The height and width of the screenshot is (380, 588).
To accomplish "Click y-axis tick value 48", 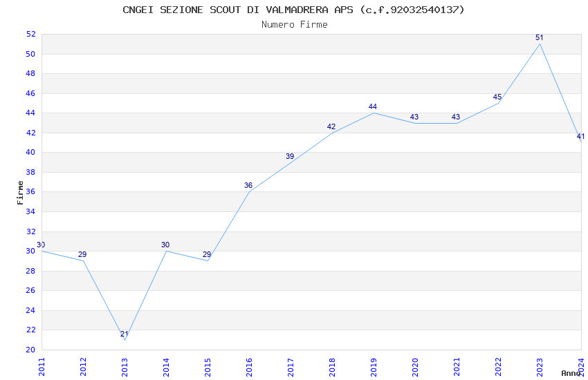I will tap(30, 73).
